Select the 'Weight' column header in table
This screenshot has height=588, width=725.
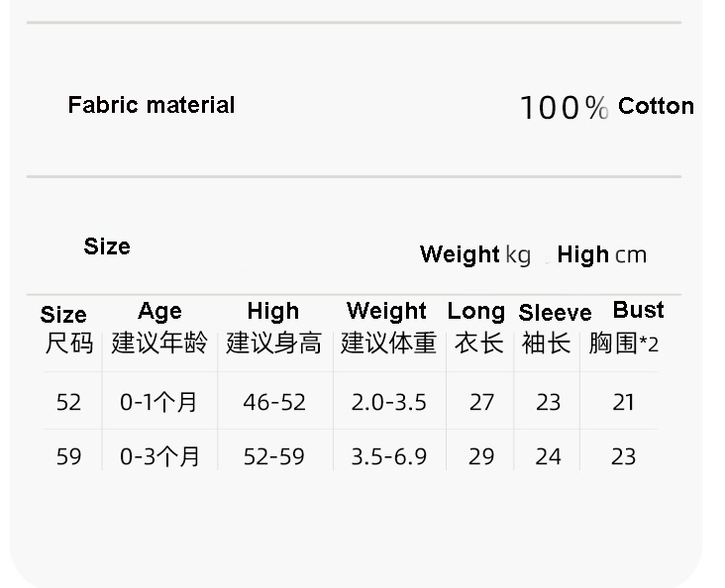[x=386, y=312]
